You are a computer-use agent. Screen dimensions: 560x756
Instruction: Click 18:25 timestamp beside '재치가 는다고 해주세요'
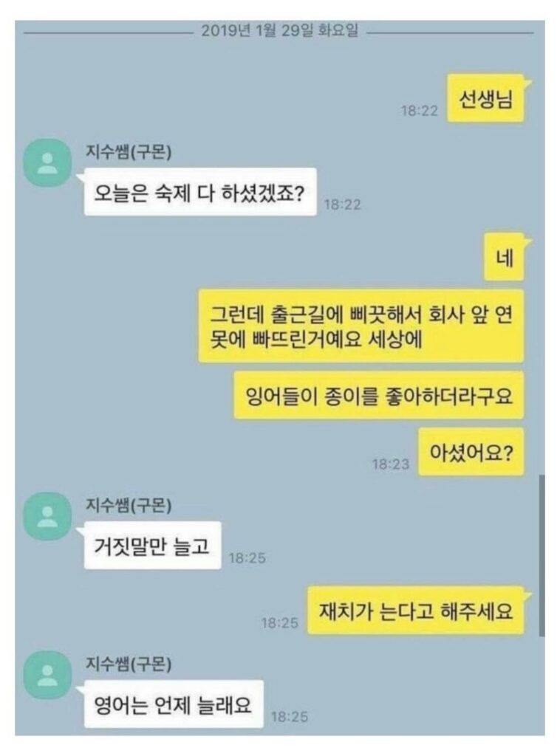280,623
